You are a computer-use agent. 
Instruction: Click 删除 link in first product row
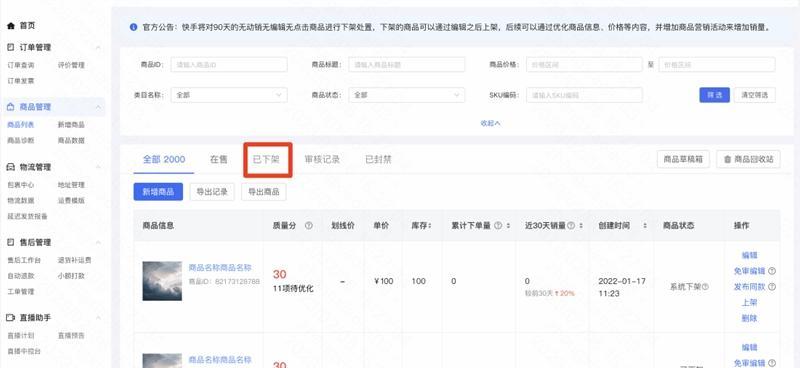(x=749, y=318)
